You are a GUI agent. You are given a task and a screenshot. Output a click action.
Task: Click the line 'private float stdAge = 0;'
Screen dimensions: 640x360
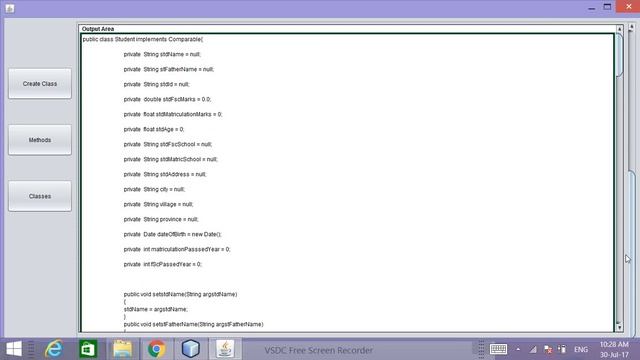[154, 129]
